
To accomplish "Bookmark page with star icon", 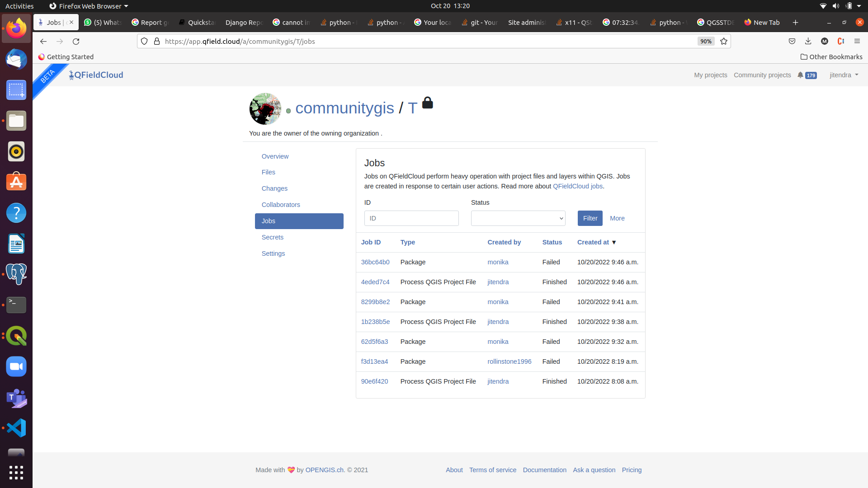I will (x=724, y=41).
